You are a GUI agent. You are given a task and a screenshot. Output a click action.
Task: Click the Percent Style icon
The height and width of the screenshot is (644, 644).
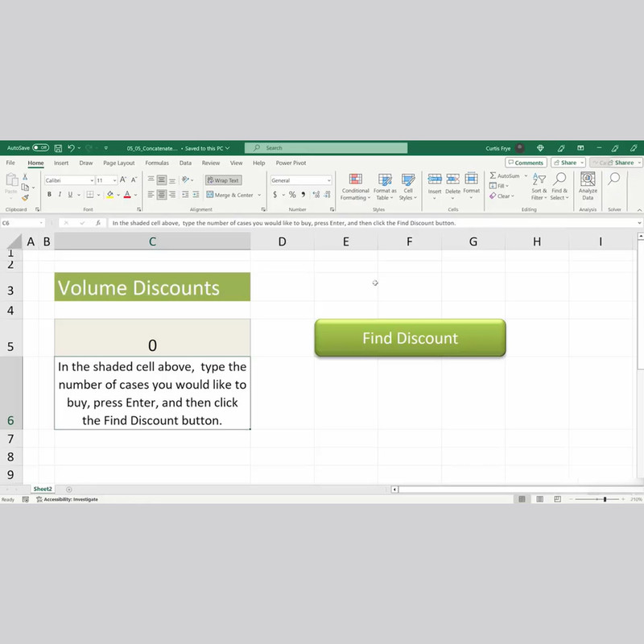[292, 195]
